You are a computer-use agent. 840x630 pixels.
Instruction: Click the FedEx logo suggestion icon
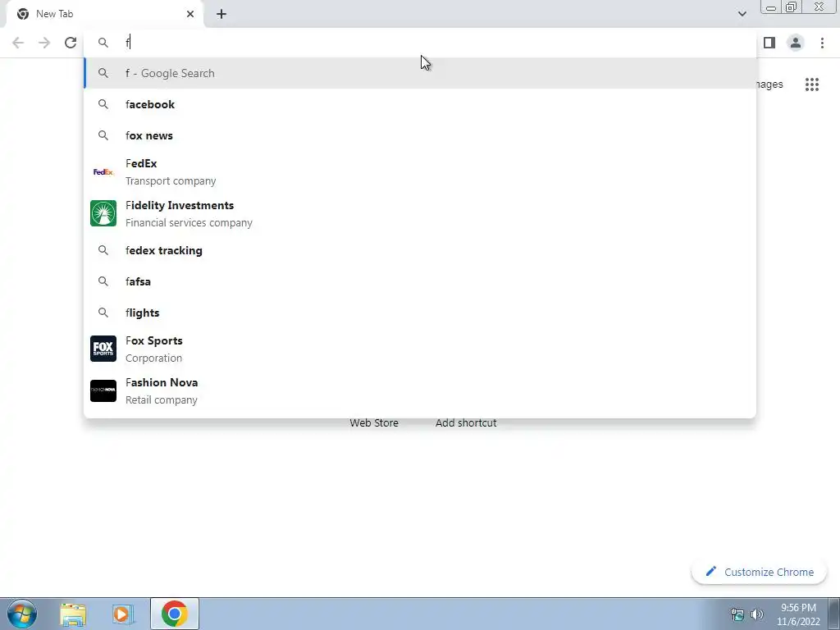103,172
